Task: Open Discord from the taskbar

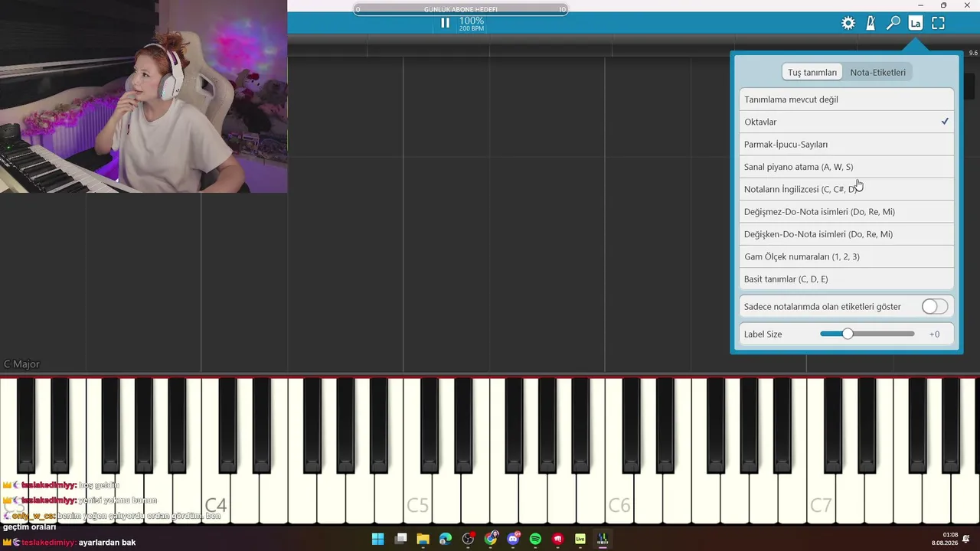Action: click(513, 539)
